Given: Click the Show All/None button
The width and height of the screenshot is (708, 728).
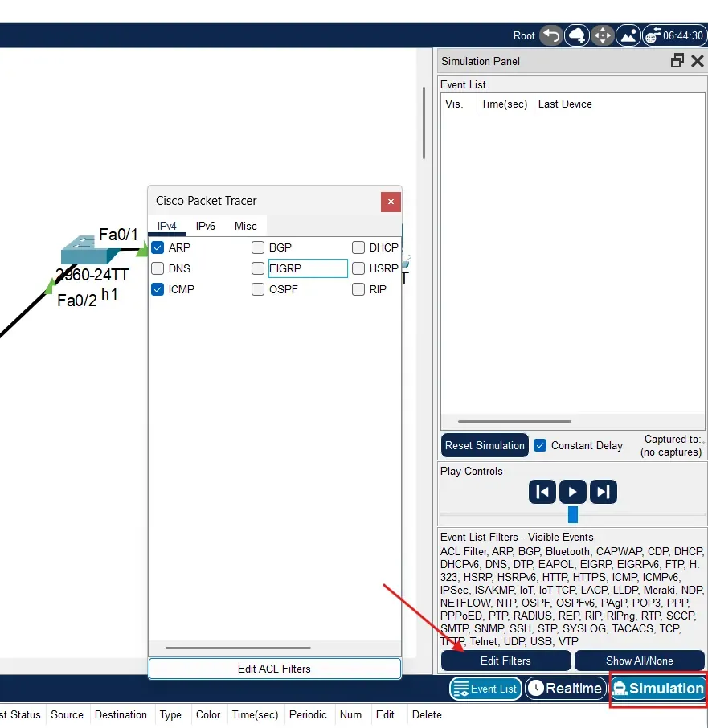Looking at the screenshot, I should 640,661.
